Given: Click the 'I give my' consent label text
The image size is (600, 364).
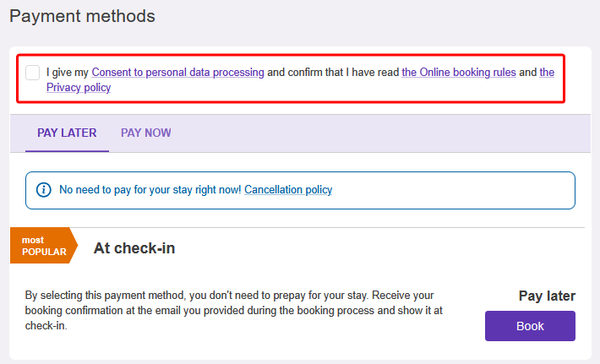Looking at the screenshot, I should click(68, 73).
